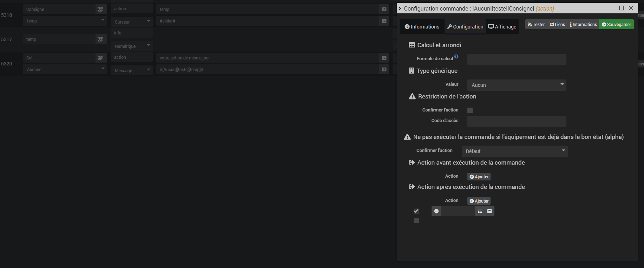Click the remove action minus icon
Image resolution: width=644 pixels, height=268 pixels.
pos(436,211)
